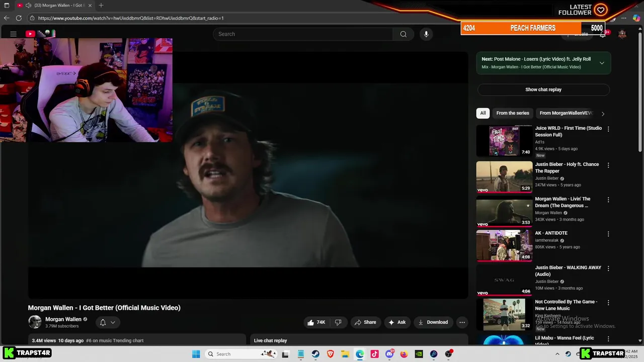
Task: Open Justin Bieber Holy video thumbnail
Action: 504,176
